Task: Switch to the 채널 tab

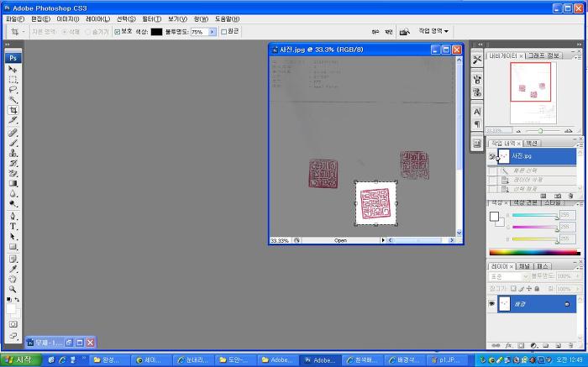Action: click(x=524, y=266)
